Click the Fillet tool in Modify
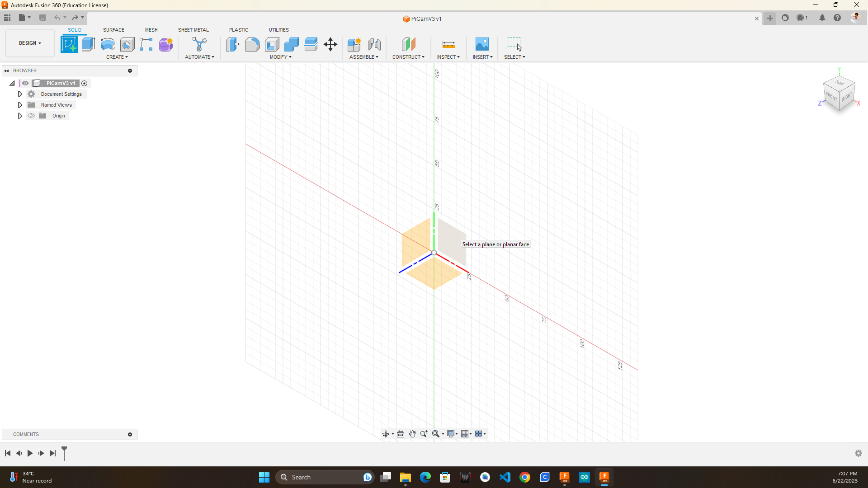Image resolution: width=868 pixels, height=488 pixels. tap(252, 44)
